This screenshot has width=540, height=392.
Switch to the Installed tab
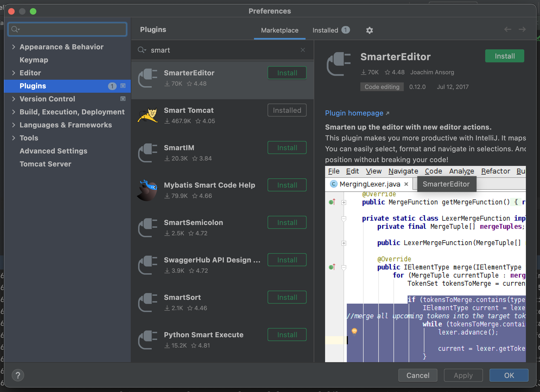pos(325,30)
